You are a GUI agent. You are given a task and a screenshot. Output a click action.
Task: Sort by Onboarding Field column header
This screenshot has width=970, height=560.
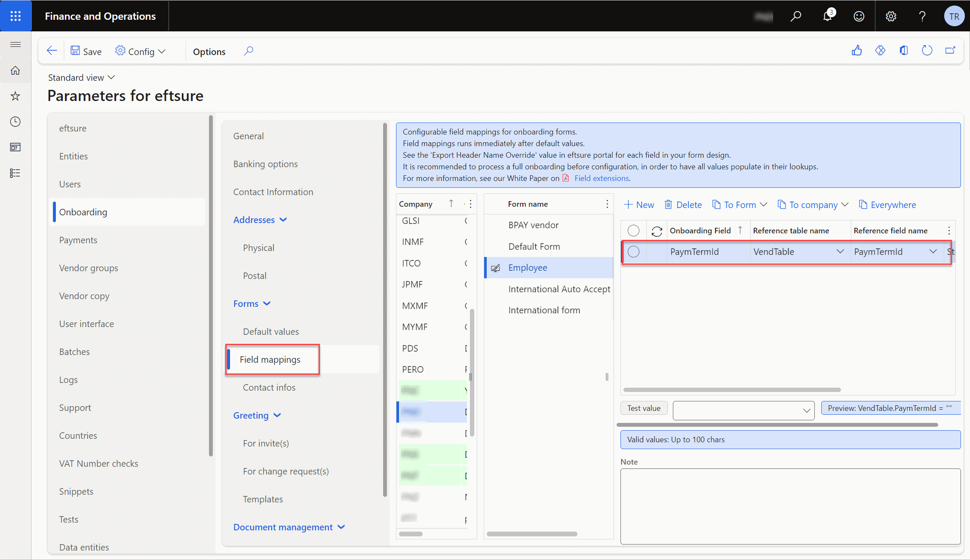tap(700, 231)
